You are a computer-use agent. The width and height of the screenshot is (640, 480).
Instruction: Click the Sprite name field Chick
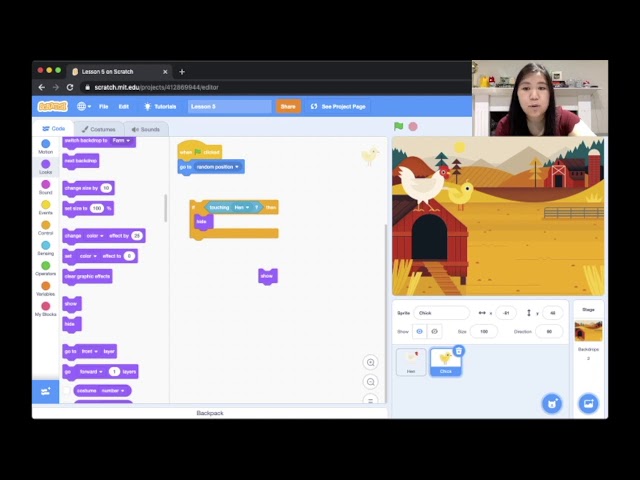(x=442, y=313)
